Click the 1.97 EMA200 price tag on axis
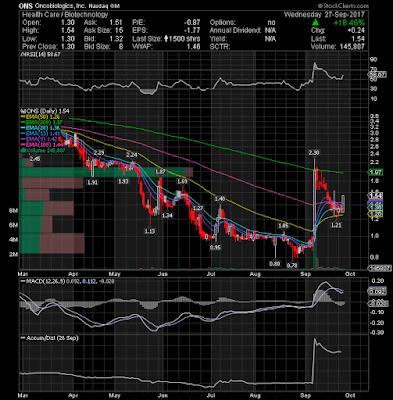The image size is (393, 400). click(x=376, y=172)
